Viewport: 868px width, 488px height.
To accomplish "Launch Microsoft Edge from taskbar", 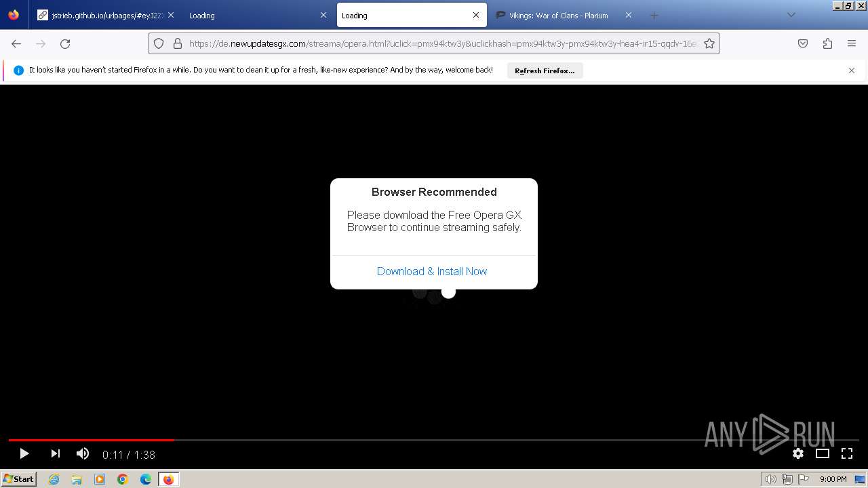I will [146, 479].
